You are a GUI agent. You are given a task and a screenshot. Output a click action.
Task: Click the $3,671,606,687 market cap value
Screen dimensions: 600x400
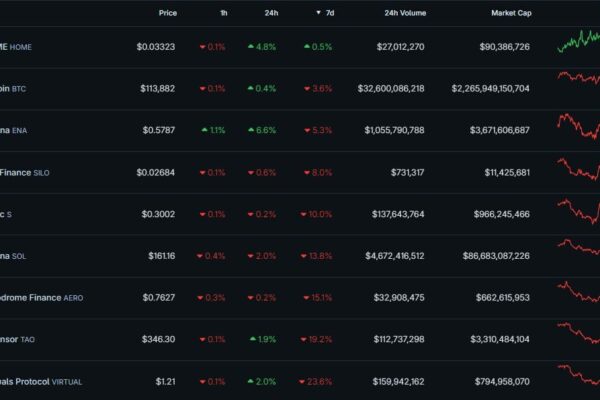pyautogui.click(x=500, y=130)
